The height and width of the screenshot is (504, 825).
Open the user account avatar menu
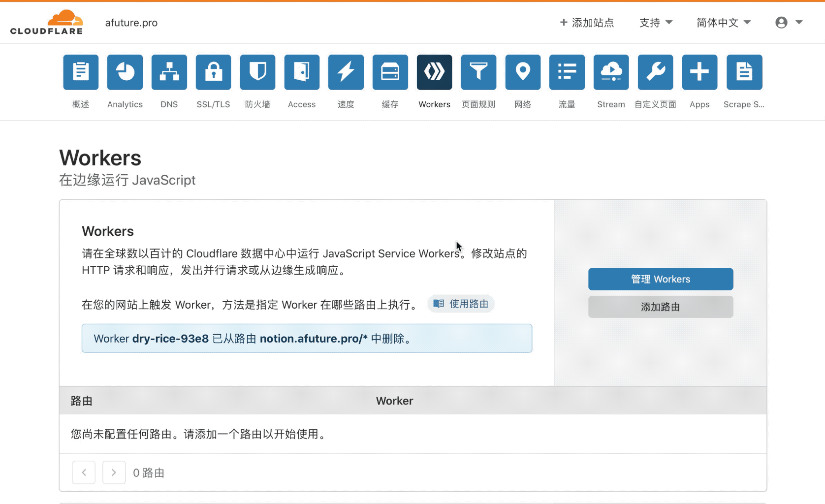(x=789, y=23)
